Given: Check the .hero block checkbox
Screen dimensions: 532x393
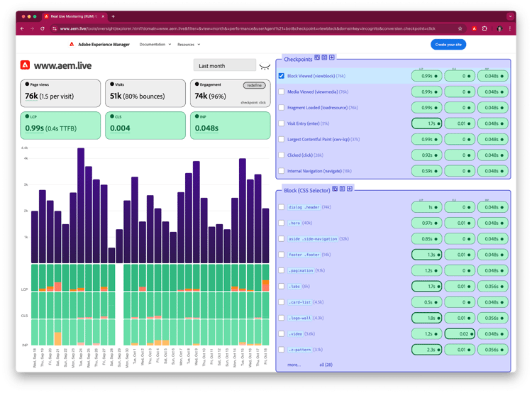Looking at the screenshot, I should 282,223.
